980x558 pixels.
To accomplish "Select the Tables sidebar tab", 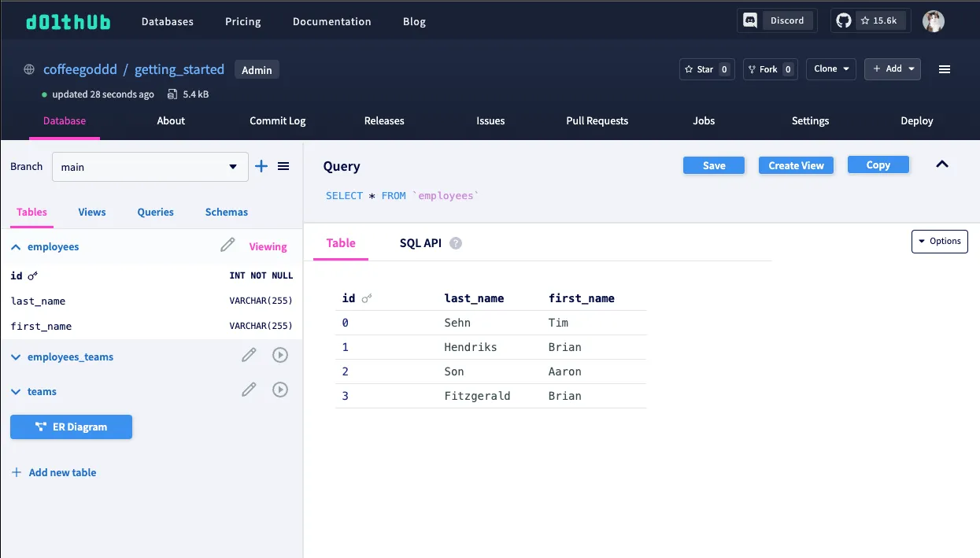I will coord(32,212).
